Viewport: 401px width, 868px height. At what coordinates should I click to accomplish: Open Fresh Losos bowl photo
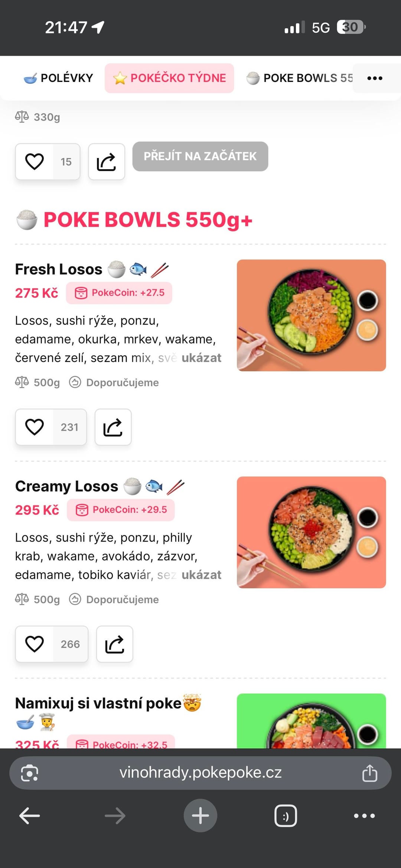click(311, 315)
